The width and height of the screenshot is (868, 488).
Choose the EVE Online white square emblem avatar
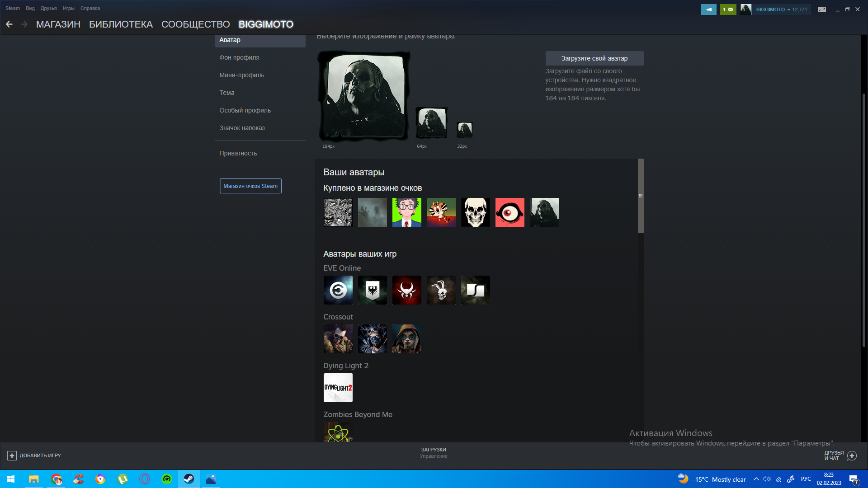tap(476, 290)
